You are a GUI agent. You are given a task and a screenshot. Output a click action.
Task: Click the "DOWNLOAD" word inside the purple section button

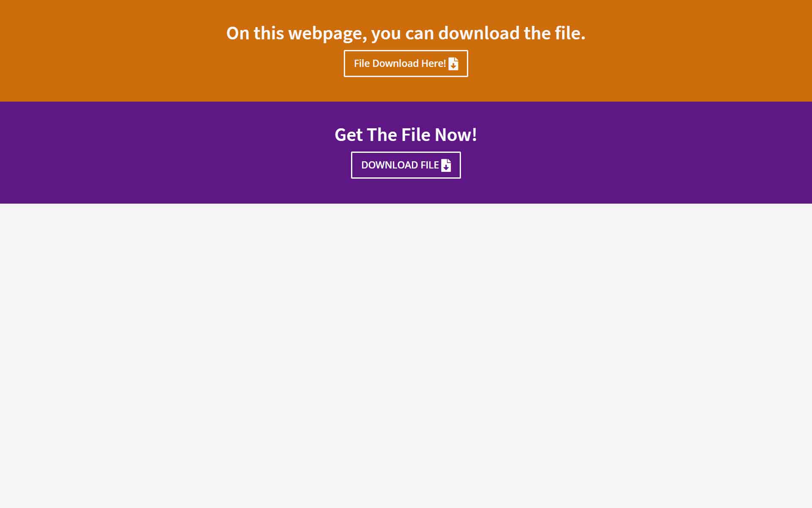pos(390,165)
